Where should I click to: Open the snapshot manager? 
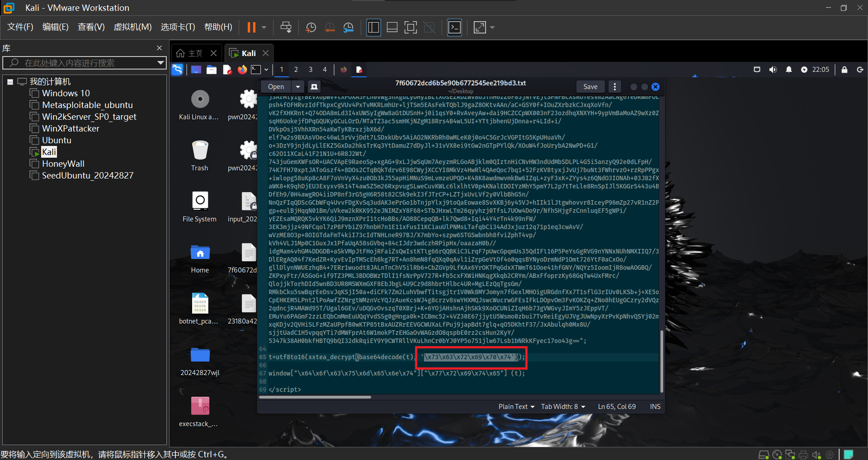(349, 28)
